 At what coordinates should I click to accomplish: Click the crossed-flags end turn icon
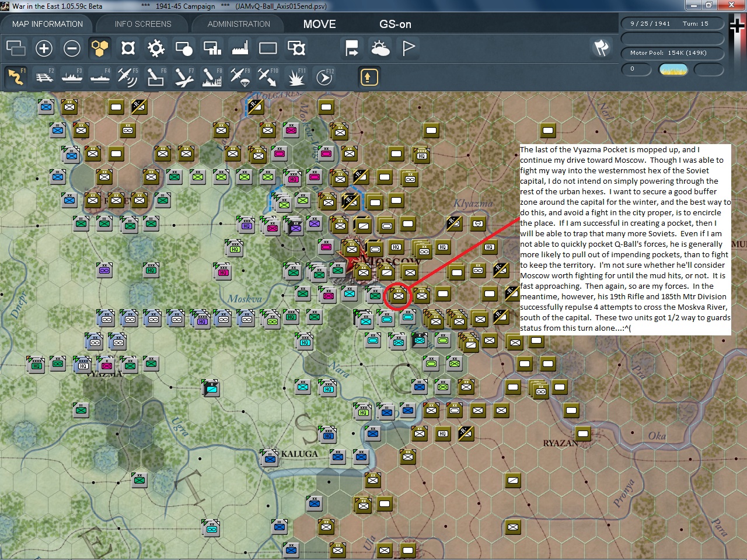coord(601,48)
